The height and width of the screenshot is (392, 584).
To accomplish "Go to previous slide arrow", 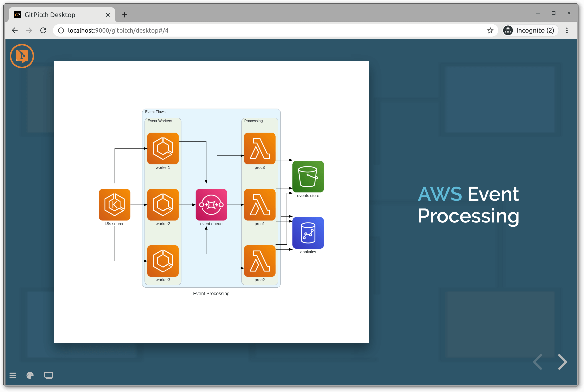I will [537, 361].
